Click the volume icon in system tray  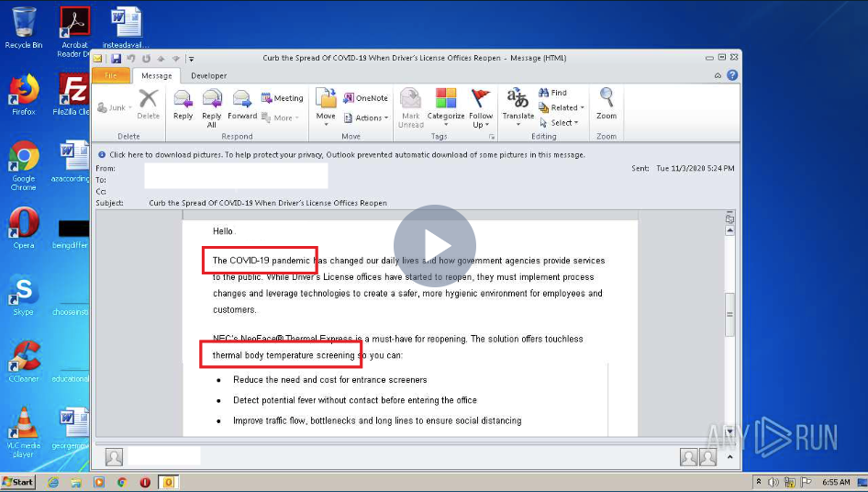(x=773, y=482)
